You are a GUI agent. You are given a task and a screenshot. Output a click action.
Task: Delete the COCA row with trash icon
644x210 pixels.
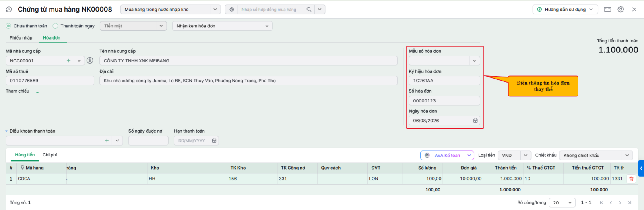(x=631, y=179)
